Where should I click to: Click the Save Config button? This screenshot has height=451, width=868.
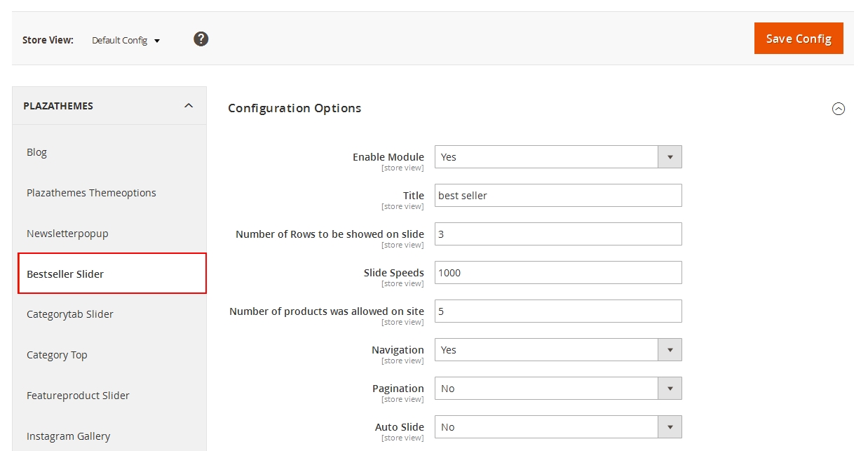pyautogui.click(x=799, y=39)
